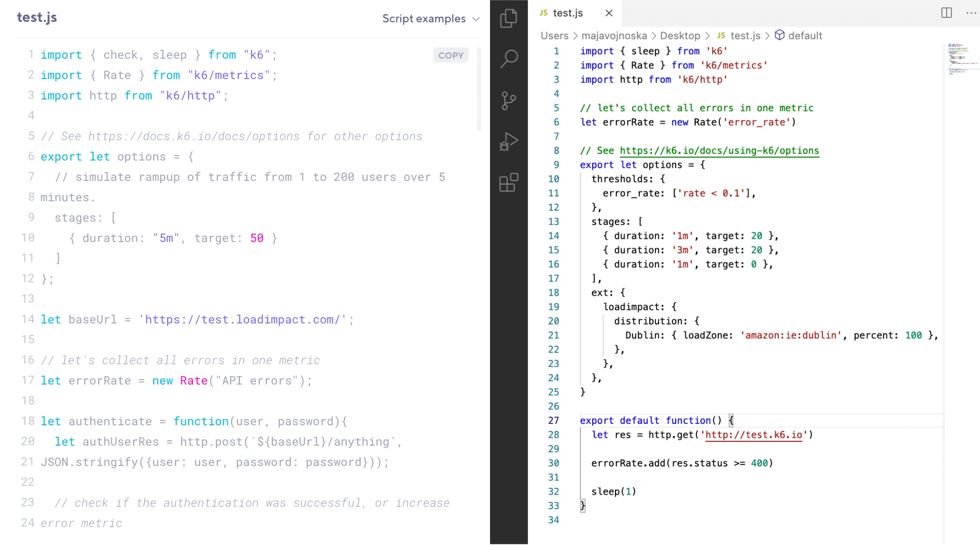Open the Explorer view in the activity bar

tap(508, 18)
